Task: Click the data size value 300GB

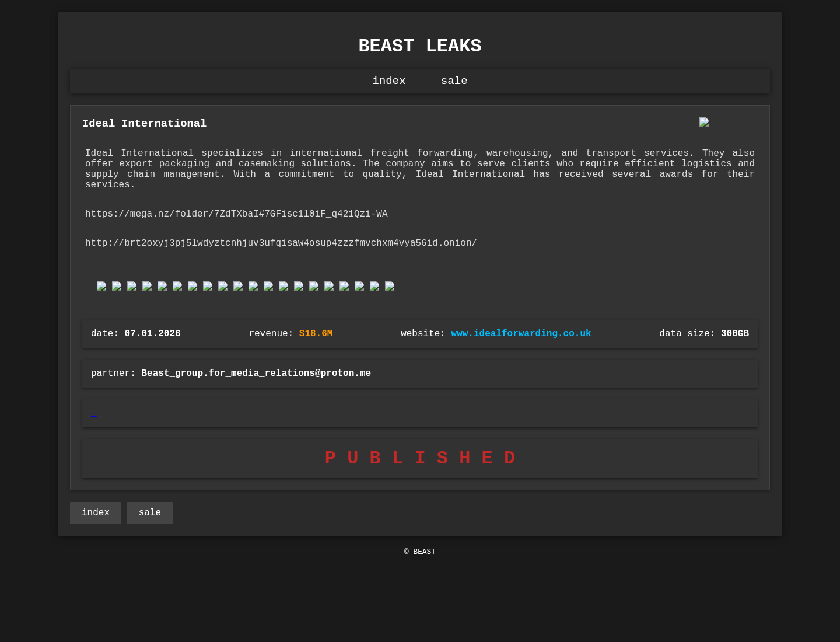Action: click(735, 334)
